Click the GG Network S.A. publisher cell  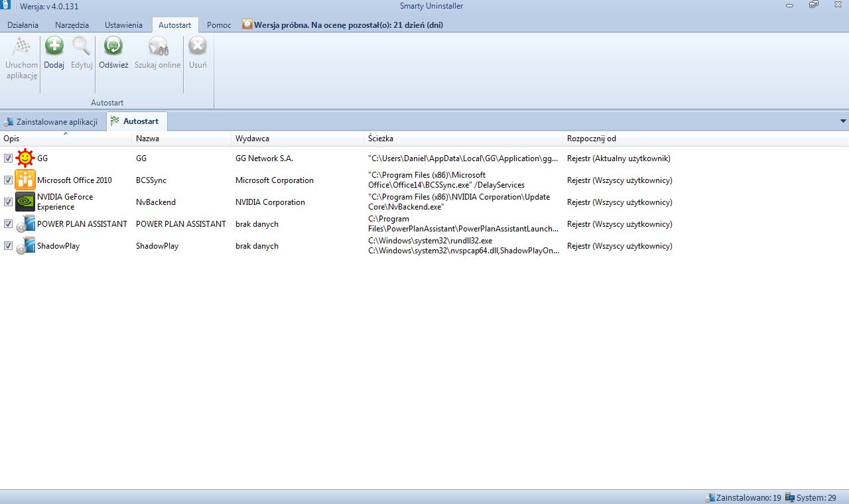pyautogui.click(x=264, y=158)
